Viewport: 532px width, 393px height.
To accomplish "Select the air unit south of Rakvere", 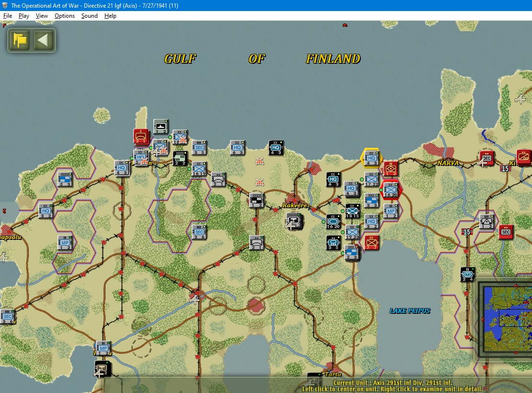I will [x=294, y=221].
